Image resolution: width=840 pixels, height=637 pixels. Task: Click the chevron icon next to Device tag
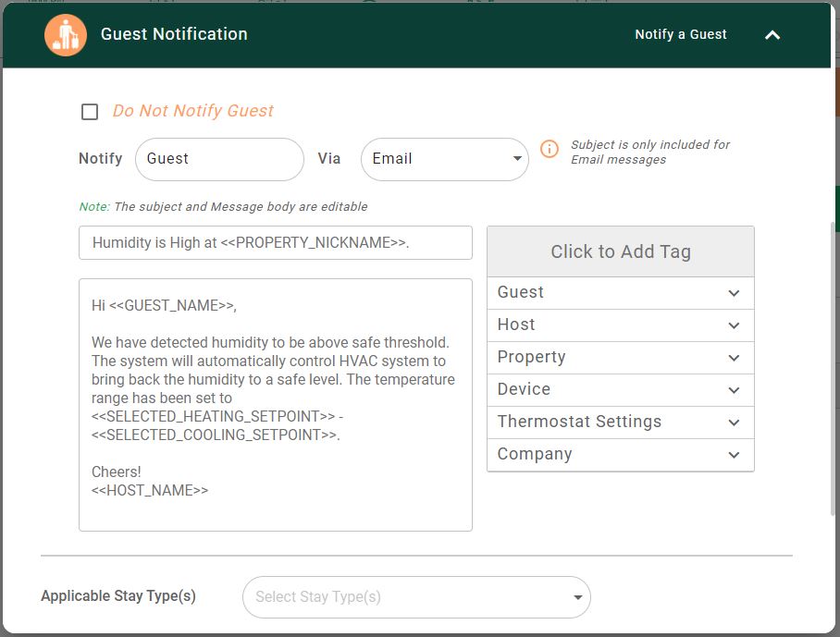(734, 390)
